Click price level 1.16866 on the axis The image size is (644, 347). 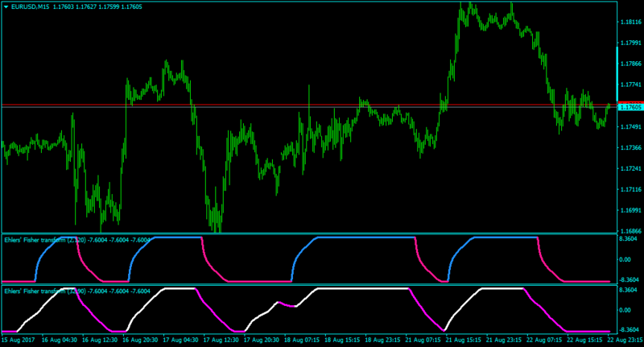pyautogui.click(x=631, y=231)
